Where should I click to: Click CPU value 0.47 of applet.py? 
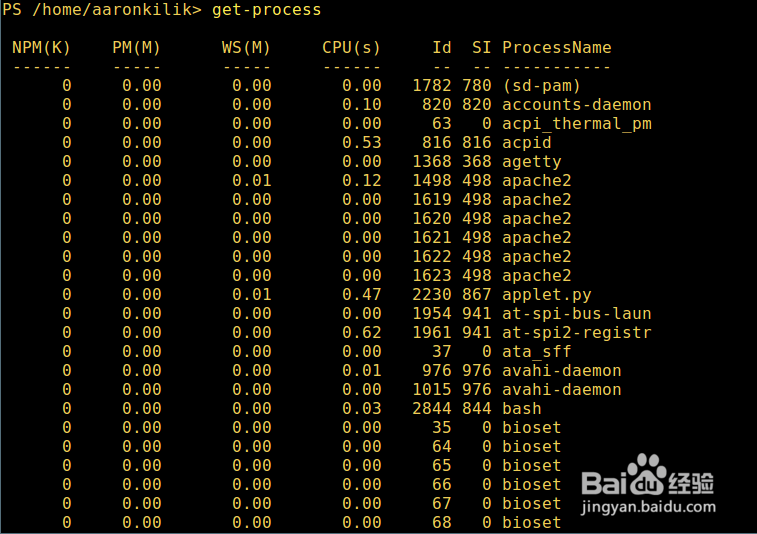[362, 295]
